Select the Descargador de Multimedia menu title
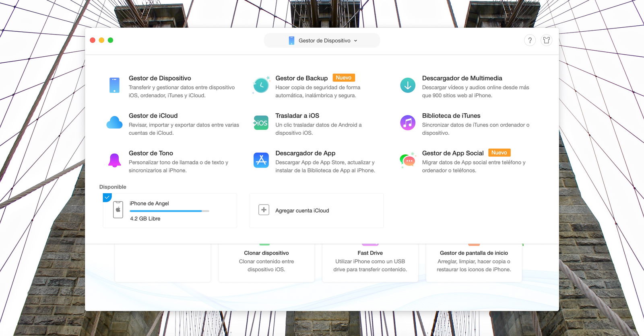 click(x=462, y=78)
